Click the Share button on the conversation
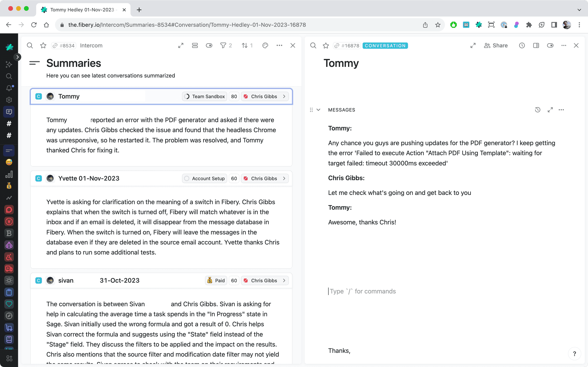This screenshot has height=367, width=588. (x=496, y=45)
